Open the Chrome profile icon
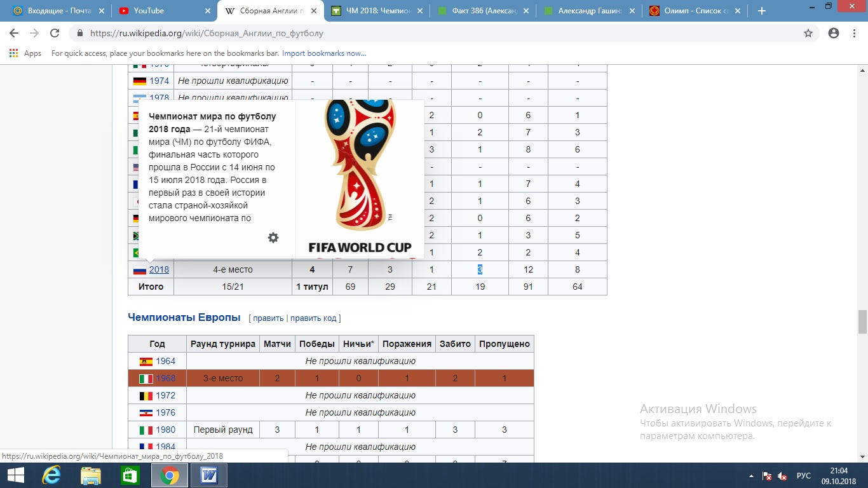This screenshot has height=488, width=868. tap(834, 33)
